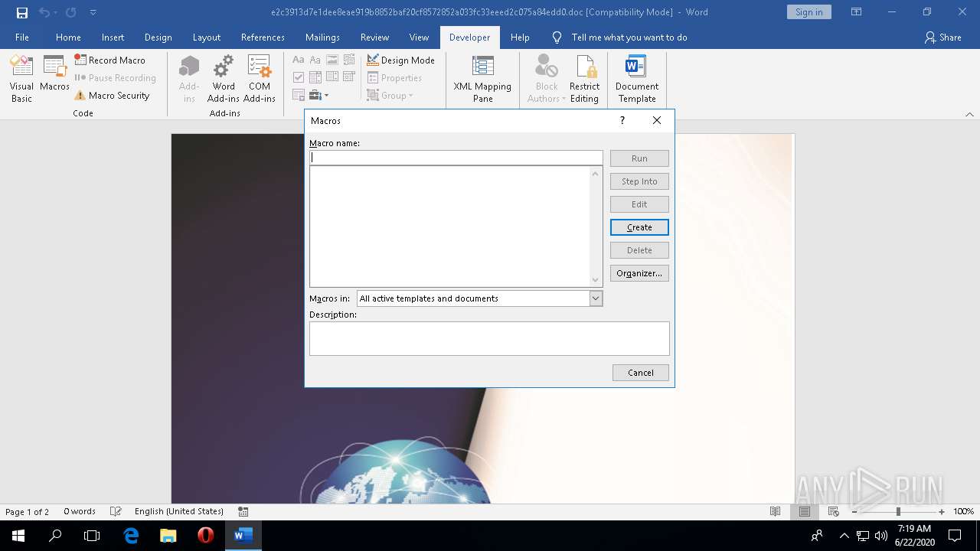Insert Picture content control
This screenshot has width=980, height=551.
pyautogui.click(x=332, y=60)
